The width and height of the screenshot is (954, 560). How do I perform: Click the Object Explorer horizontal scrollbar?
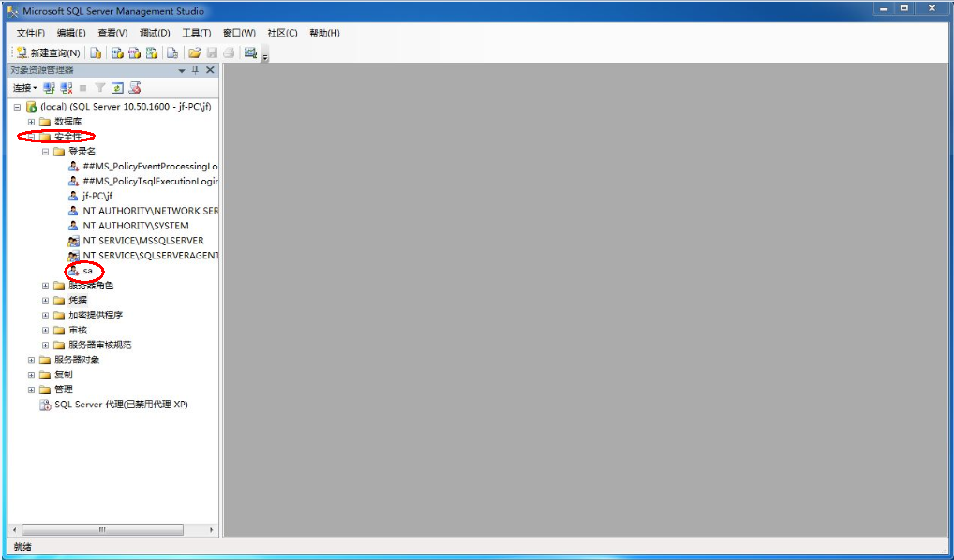[x=101, y=530]
